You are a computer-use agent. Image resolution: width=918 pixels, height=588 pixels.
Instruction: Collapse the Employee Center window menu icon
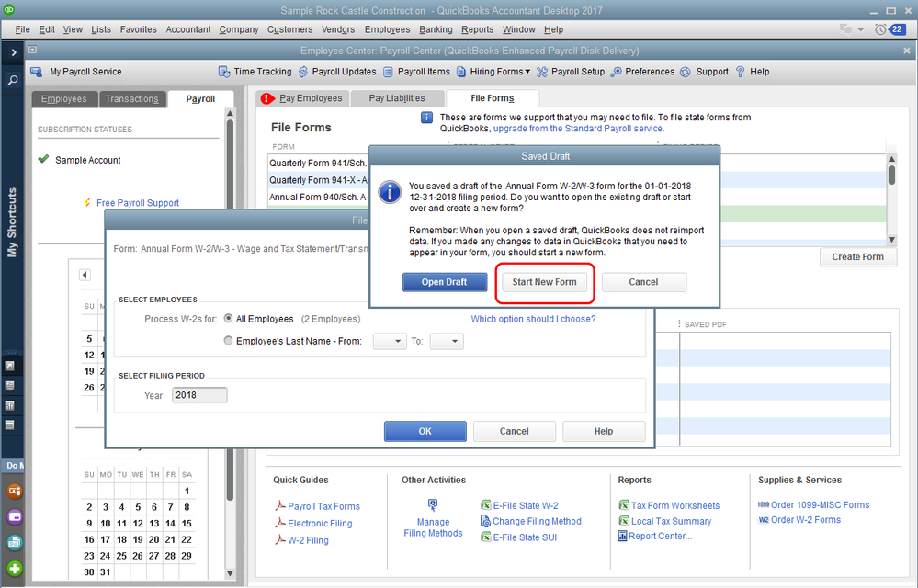point(33,50)
